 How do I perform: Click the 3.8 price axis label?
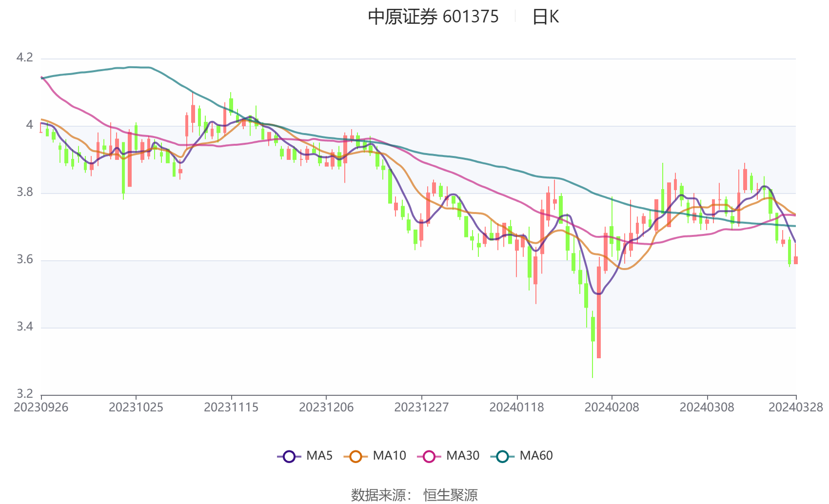point(25,192)
